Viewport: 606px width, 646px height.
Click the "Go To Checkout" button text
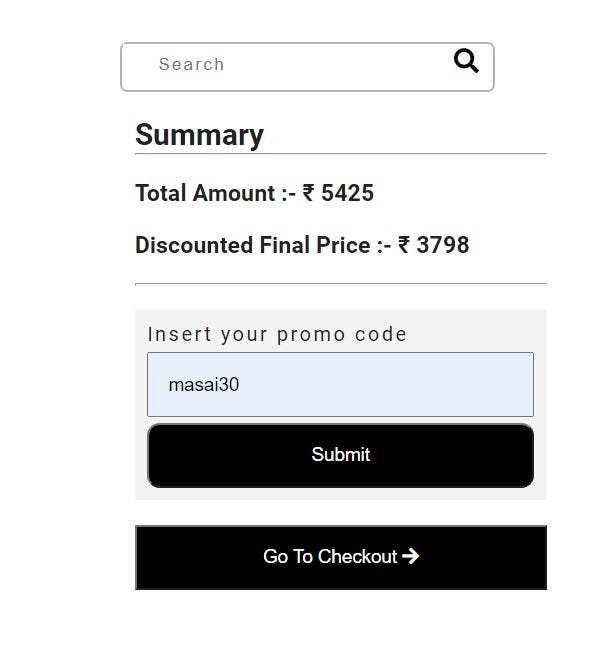click(x=330, y=557)
